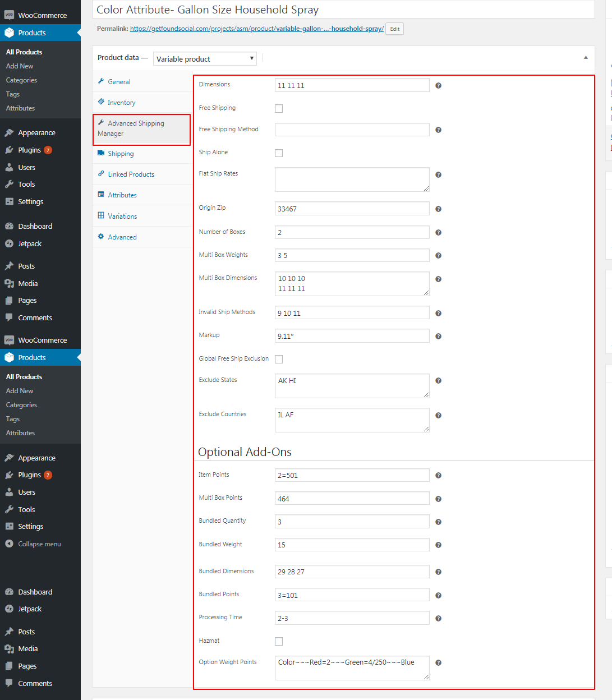The height and width of the screenshot is (700, 612).
Task: Click the help icon beside Origin Zip
Action: pos(438,209)
